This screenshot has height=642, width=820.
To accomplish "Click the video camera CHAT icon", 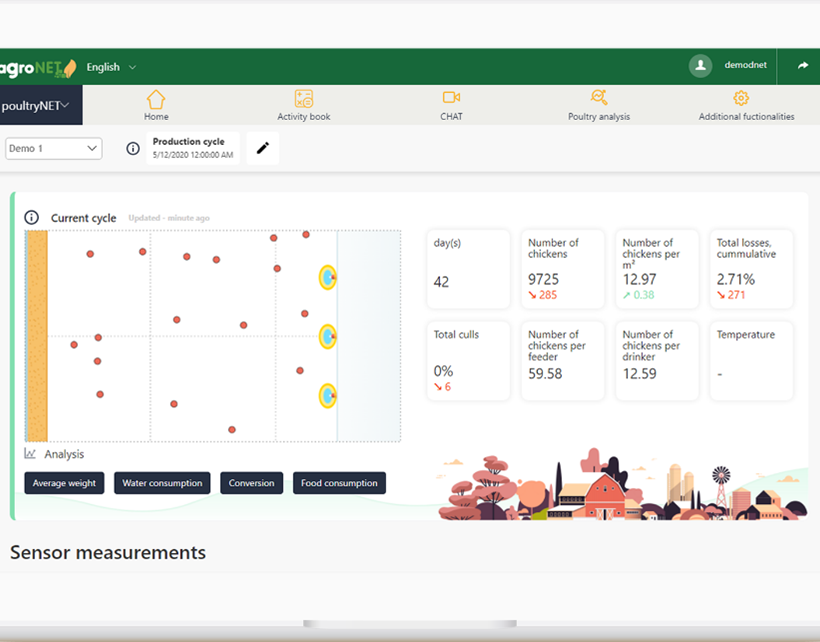I will [451, 97].
